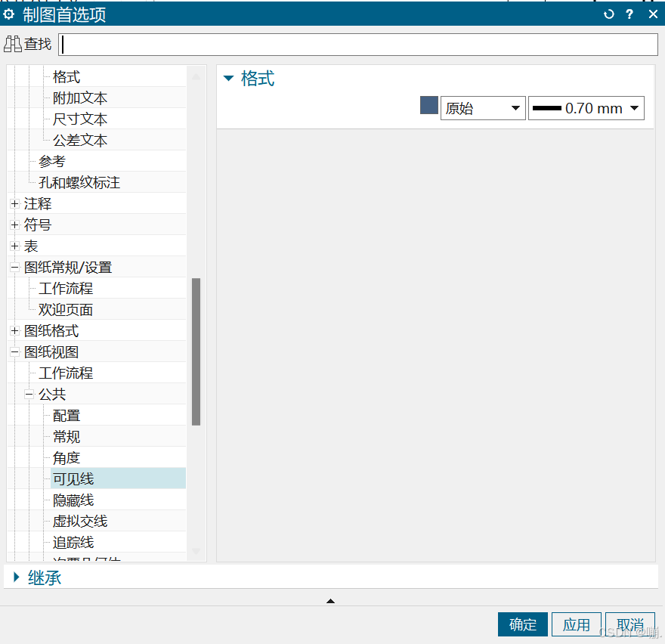Image resolution: width=665 pixels, height=644 pixels.
Task: Click the reset icon in the title bar
Action: [x=609, y=14]
